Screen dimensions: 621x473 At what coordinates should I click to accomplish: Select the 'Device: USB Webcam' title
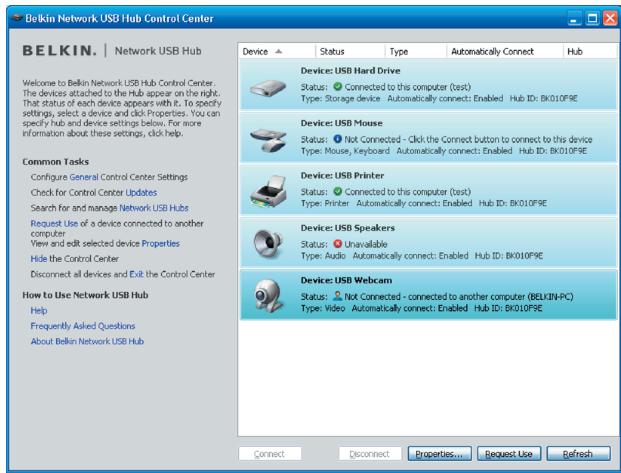click(346, 280)
